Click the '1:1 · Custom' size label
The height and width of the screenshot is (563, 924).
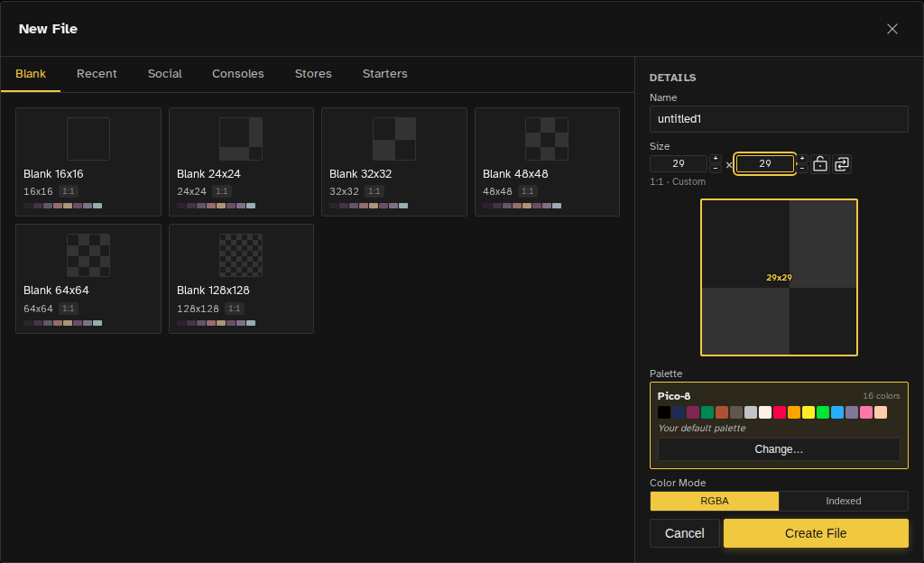pos(677,182)
